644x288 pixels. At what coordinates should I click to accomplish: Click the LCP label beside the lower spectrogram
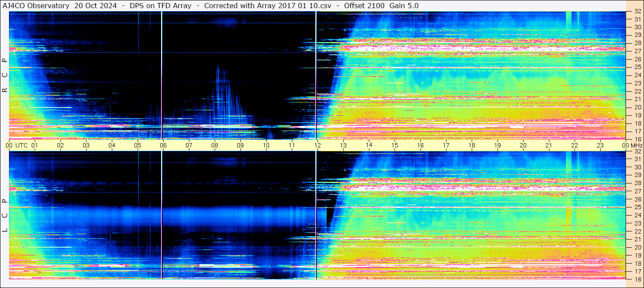tap(5, 216)
